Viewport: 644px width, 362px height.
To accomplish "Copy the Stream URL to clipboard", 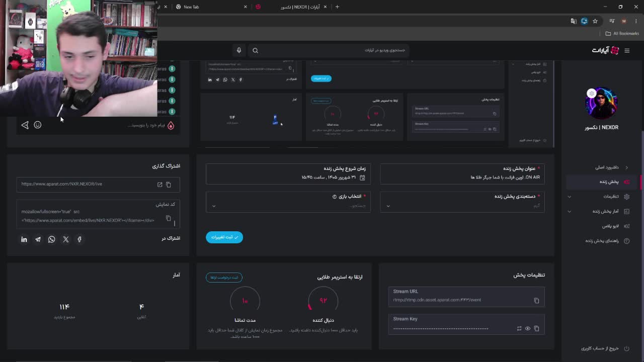I will (536, 301).
